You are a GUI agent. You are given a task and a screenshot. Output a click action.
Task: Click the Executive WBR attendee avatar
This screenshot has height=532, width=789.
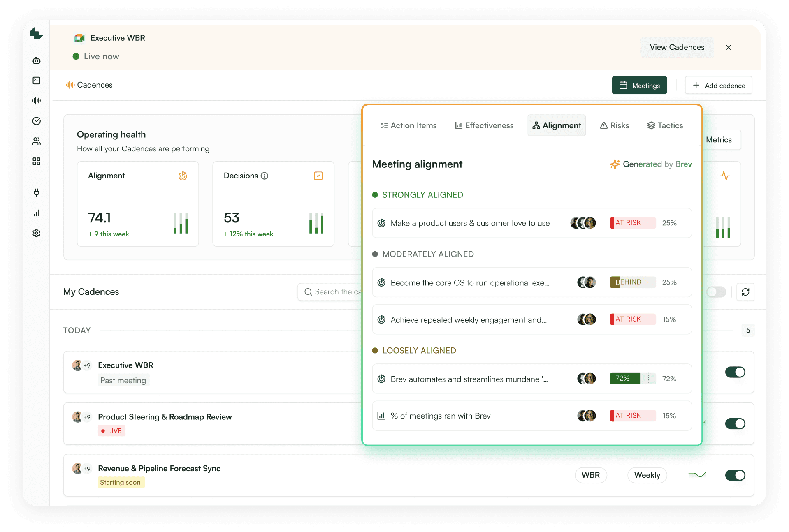click(x=77, y=365)
